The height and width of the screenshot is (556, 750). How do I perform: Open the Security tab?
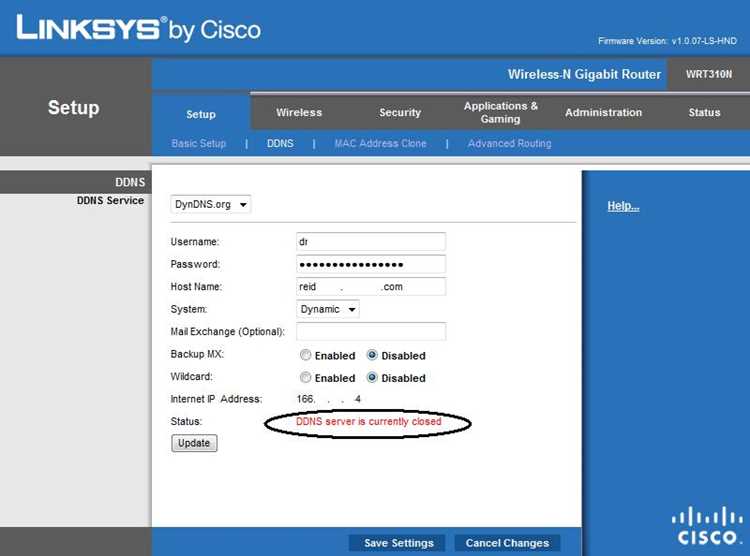click(400, 112)
